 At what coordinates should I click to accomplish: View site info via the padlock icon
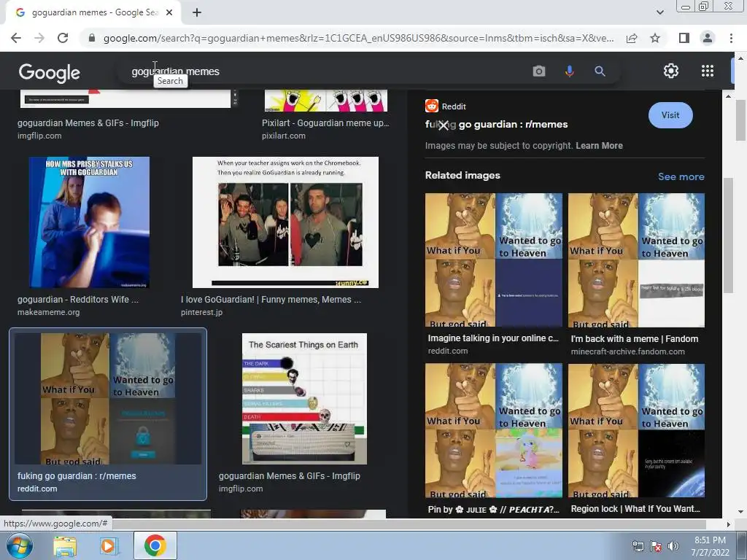click(92, 38)
